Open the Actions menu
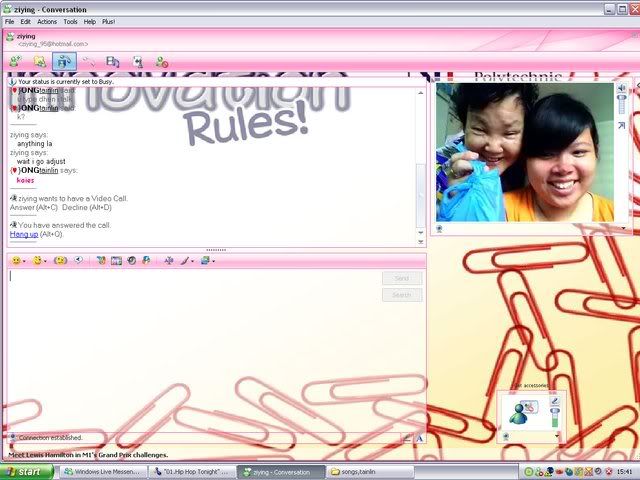640x480 pixels. (47, 22)
